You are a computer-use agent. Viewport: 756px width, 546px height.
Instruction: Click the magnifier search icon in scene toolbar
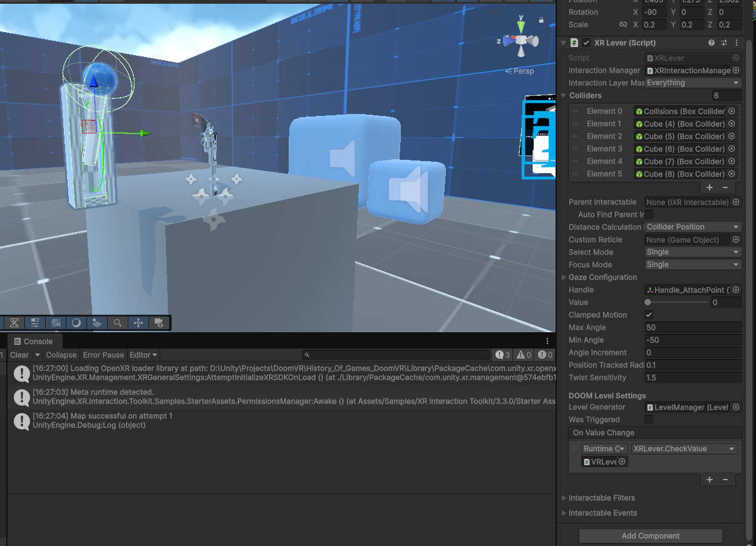point(117,323)
